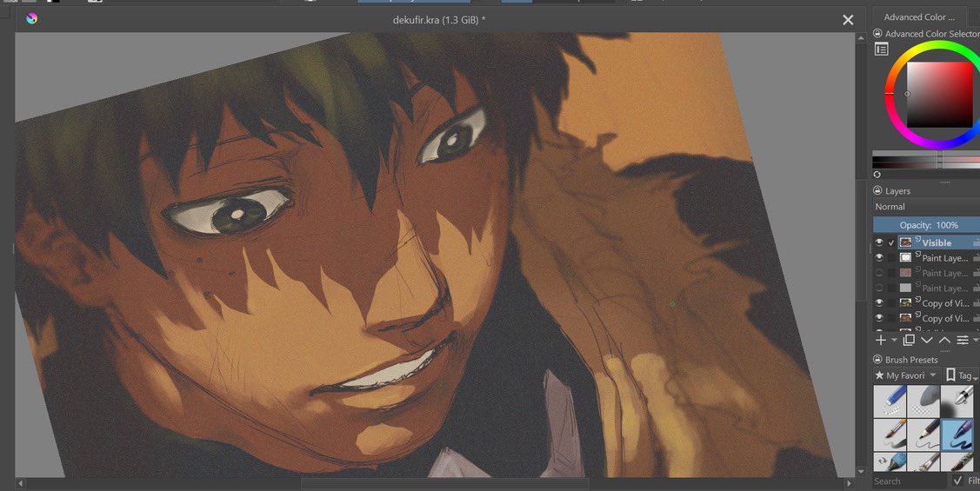Duplicate the current layer
Viewport: 980px width, 491px height.
pos(909,340)
